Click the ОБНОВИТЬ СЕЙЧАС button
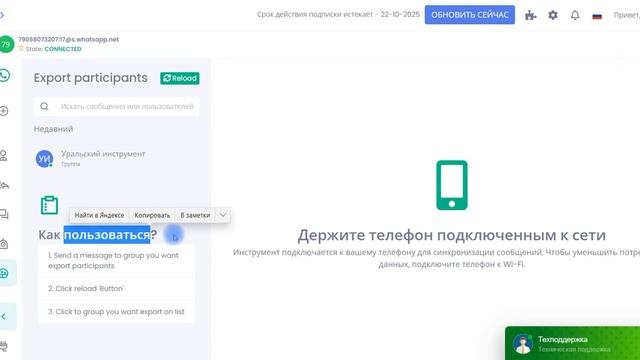The width and height of the screenshot is (640, 360). tap(469, 15)
